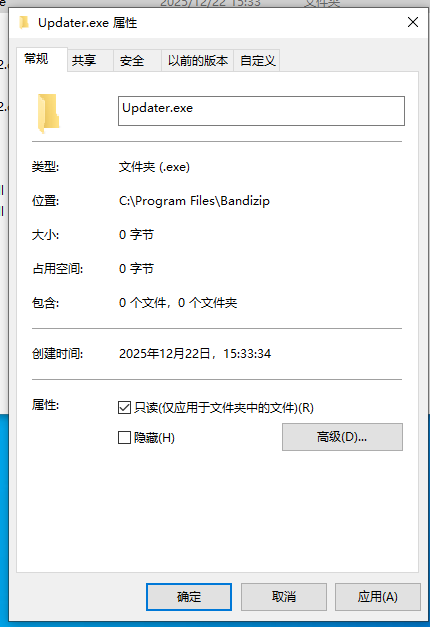Viewport: 430px width, 627px height.
Task: Click the folder icon in the title bar
Action: (x=24, y=22)
